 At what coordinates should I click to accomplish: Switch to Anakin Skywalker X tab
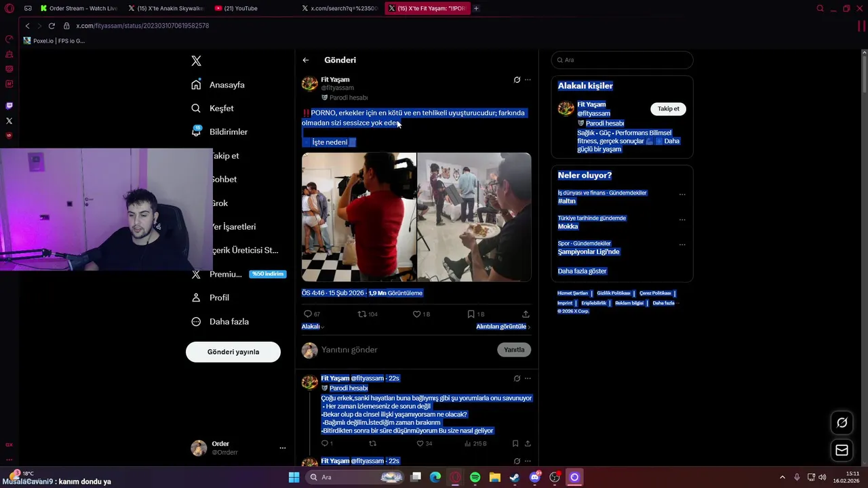pos(166,8)
